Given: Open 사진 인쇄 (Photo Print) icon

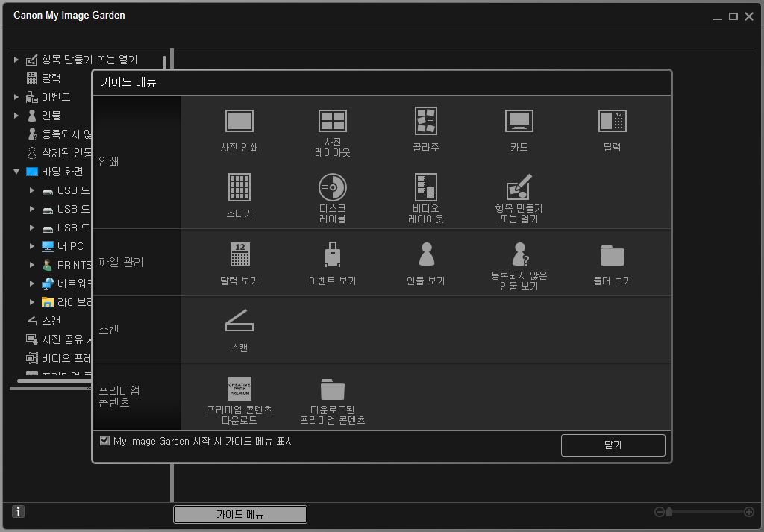Looking at the screenshot, I should 239,122.
